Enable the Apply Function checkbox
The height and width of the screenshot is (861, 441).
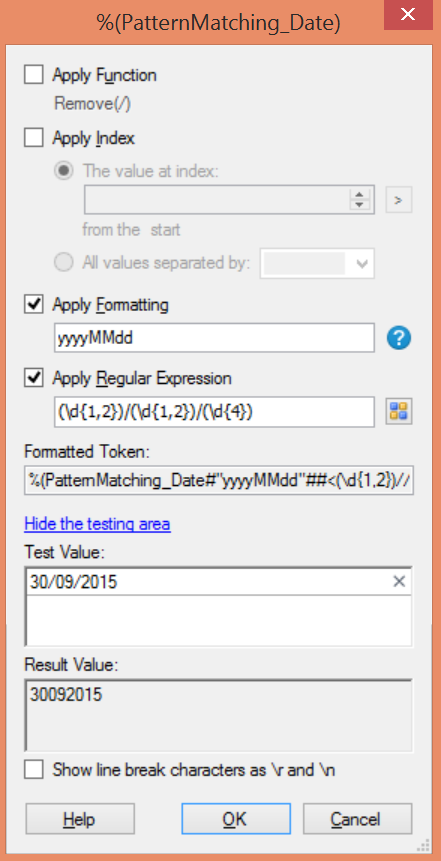34,75
